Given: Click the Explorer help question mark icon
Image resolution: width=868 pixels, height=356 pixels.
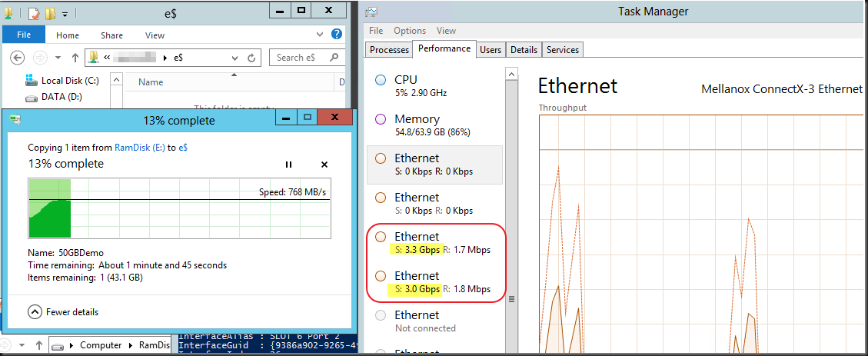Looking at the screenshot, I should (337, 35).
